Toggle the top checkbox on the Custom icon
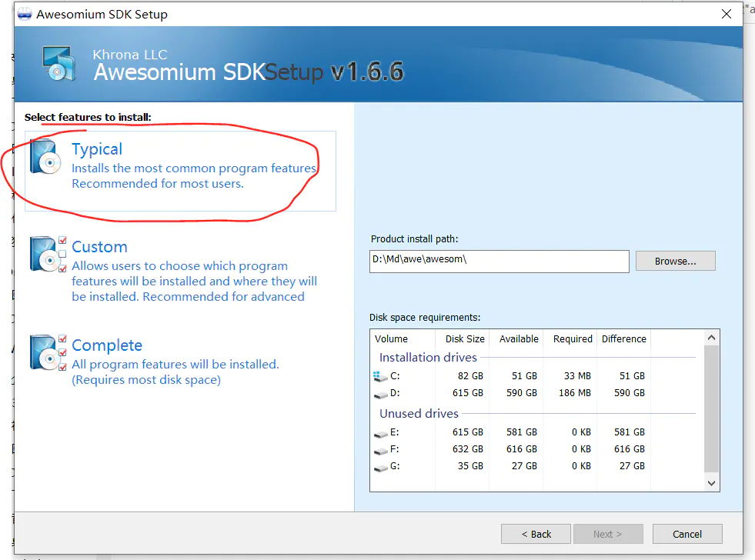This screenshot has height=560, width=755. tap(62, 241)
